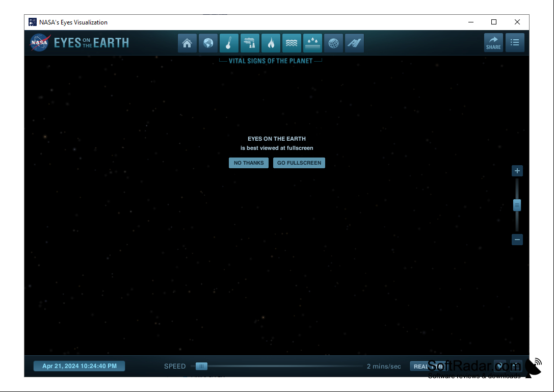Click the wireframe gridded globe icon
This screenshot has height=392, width=554.
[x=333, y=43]
